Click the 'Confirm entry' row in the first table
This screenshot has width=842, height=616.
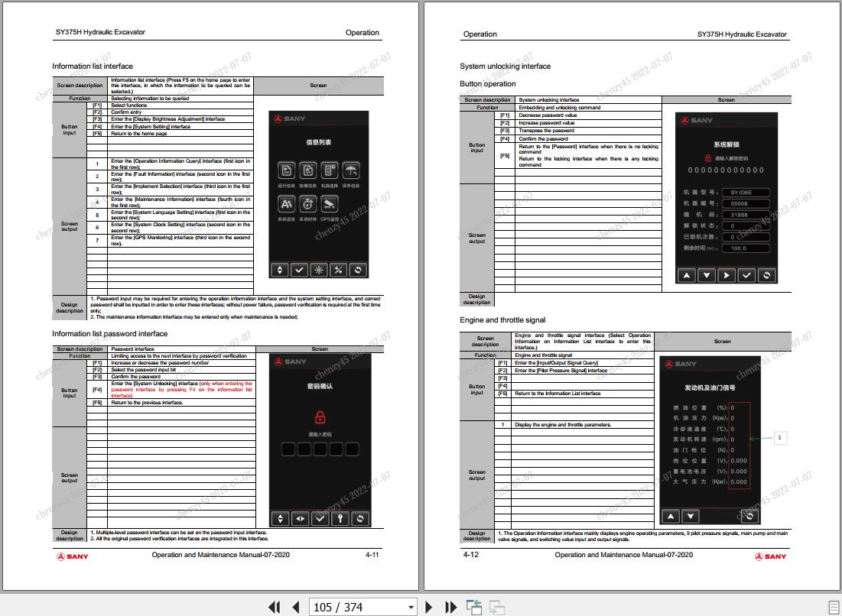180,112
